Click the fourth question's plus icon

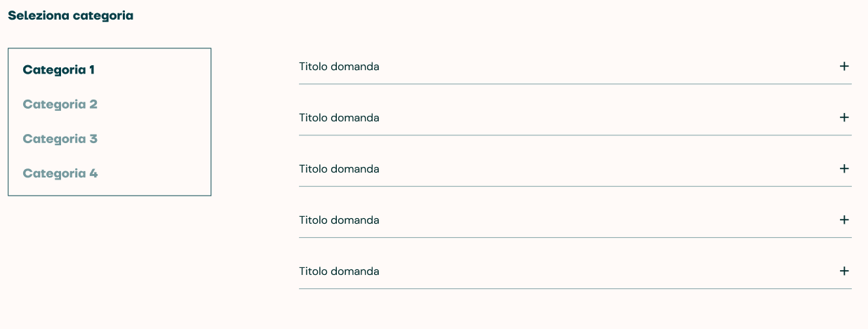[x=844, y=220]
